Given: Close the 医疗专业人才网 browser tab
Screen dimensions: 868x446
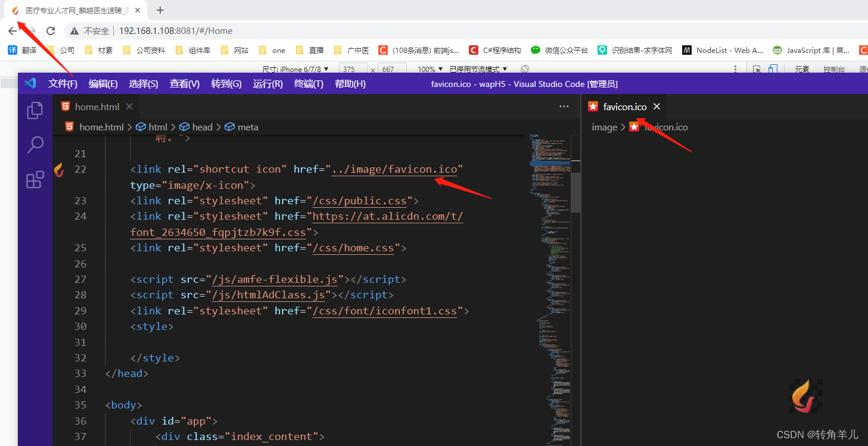Looking at the screenshot, I should click(139, 11).
